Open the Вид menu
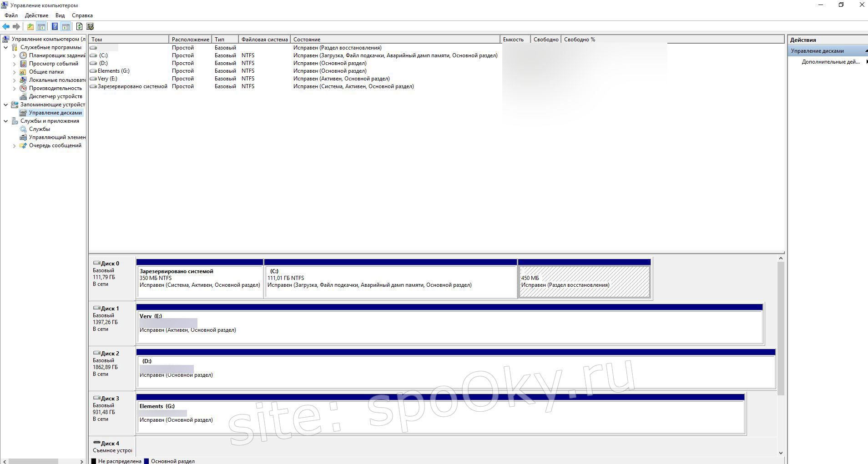Viewport: 868px width, 464px height. click(x=60, y=15)
